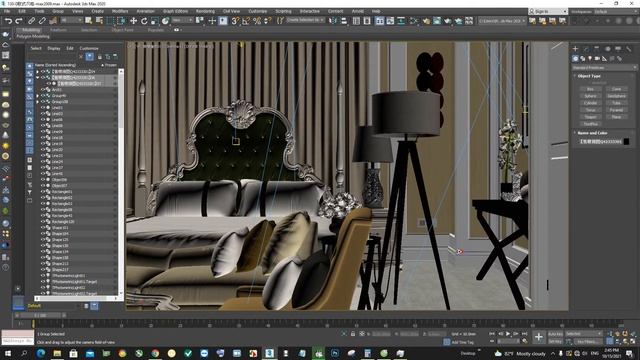
Task: Click the Scene Explorer vertical scrollbar
Action: [x=121, y=182]
